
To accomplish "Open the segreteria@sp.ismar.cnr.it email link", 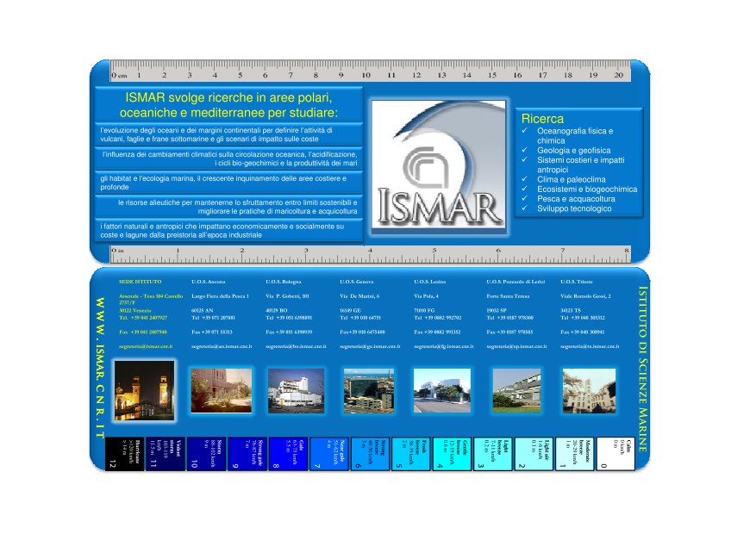I will 516,346.
